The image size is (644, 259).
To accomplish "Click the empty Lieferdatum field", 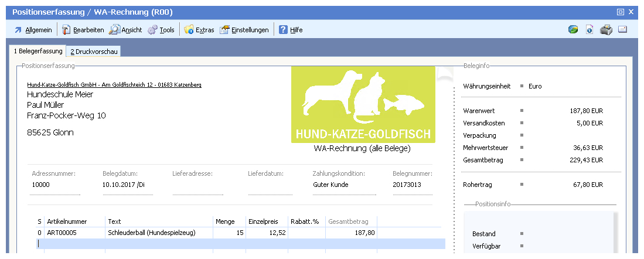I will 274,185.
